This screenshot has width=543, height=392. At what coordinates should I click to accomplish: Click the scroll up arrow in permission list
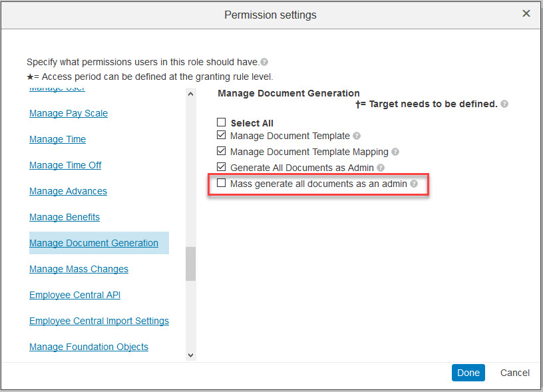pos(190,94)
